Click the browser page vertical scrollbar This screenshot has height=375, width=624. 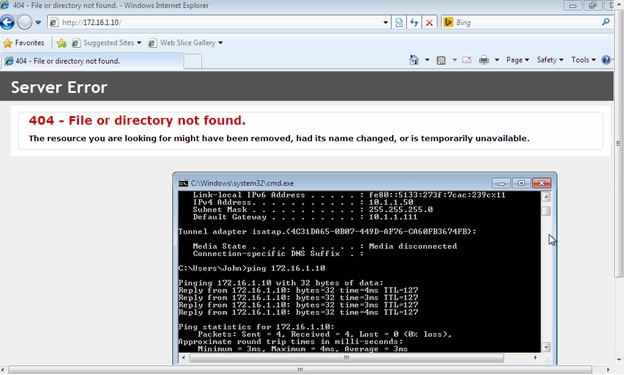[618, 143]
